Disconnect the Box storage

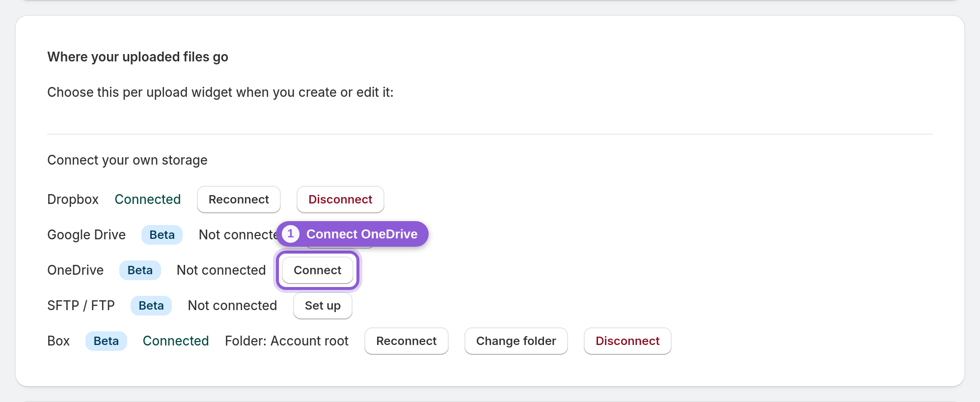[627, 341]
